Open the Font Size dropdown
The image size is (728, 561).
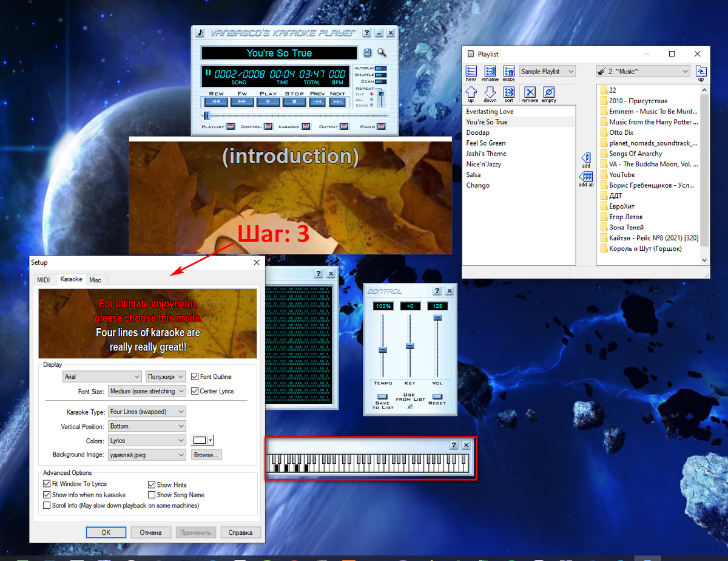point(147,392)
